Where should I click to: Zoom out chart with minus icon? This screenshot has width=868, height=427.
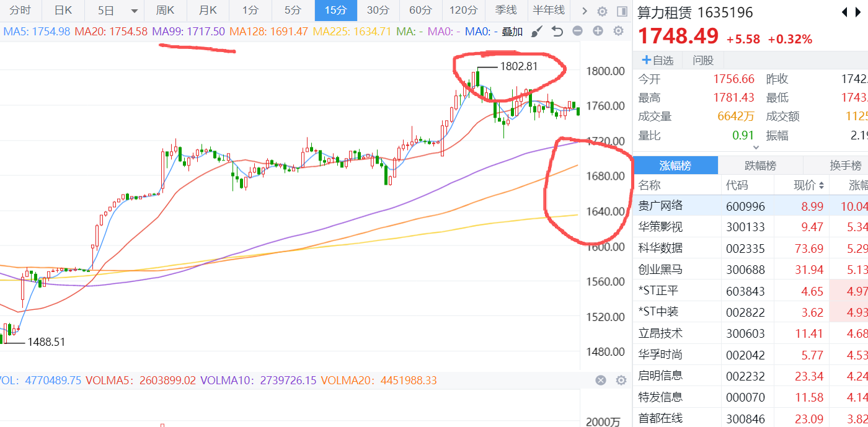(577, 32)
